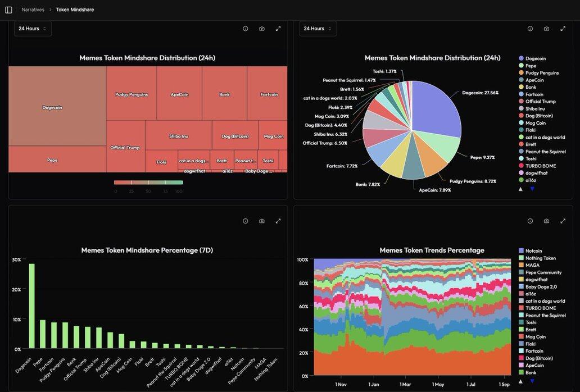Toggle the sidebar panel icon
The width and height of the screenshot is (580, 392).
tap(8, 10)
